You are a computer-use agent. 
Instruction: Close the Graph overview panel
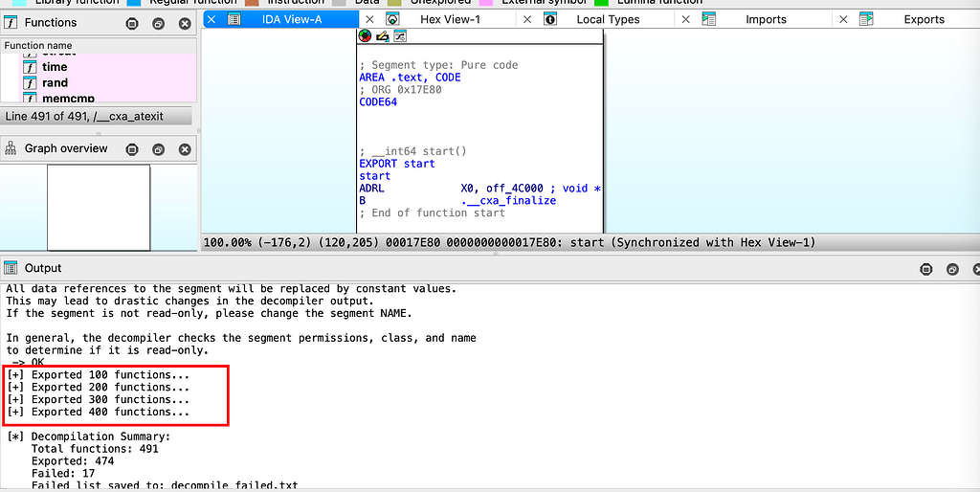185,149
